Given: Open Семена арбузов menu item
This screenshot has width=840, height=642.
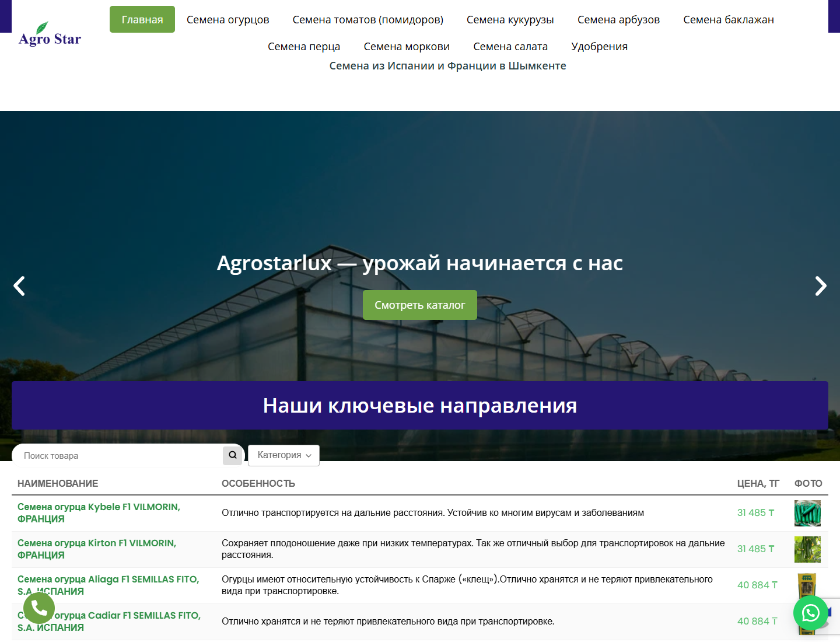Looking at the screenshot, I should pos(619,19).
